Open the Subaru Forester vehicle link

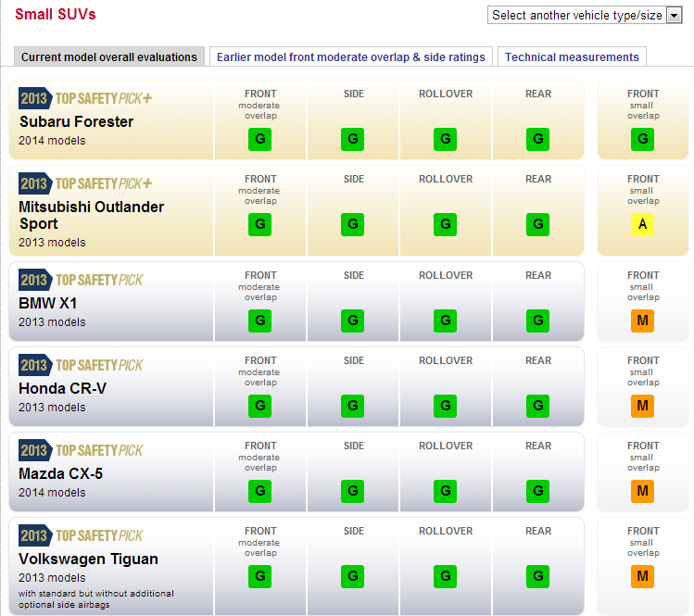coord(76,121)
